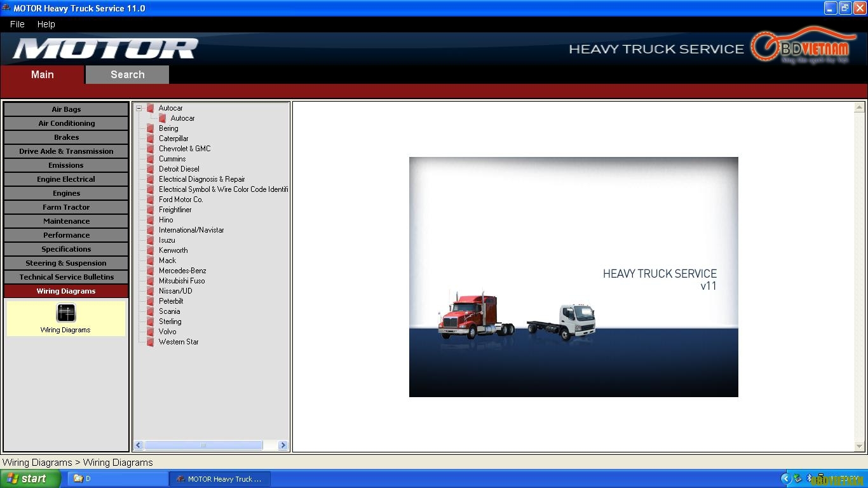Click the red book icon beside Caterpillar

point(151,139)
